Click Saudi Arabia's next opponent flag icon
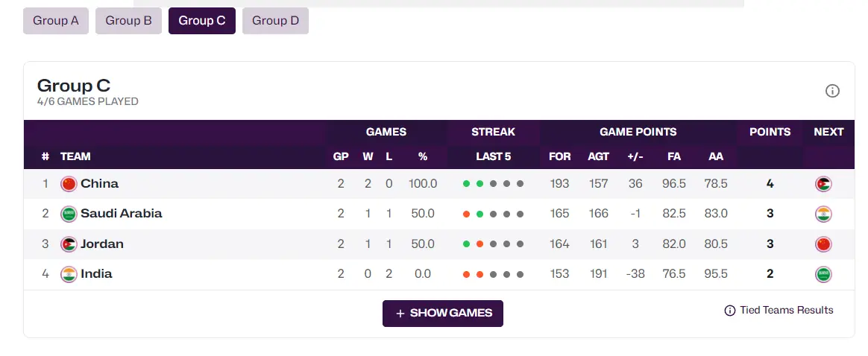 coord(823,214)
